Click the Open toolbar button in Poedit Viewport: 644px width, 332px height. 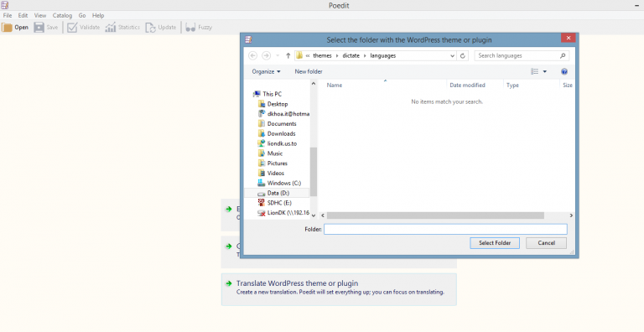tap(15, 28)
